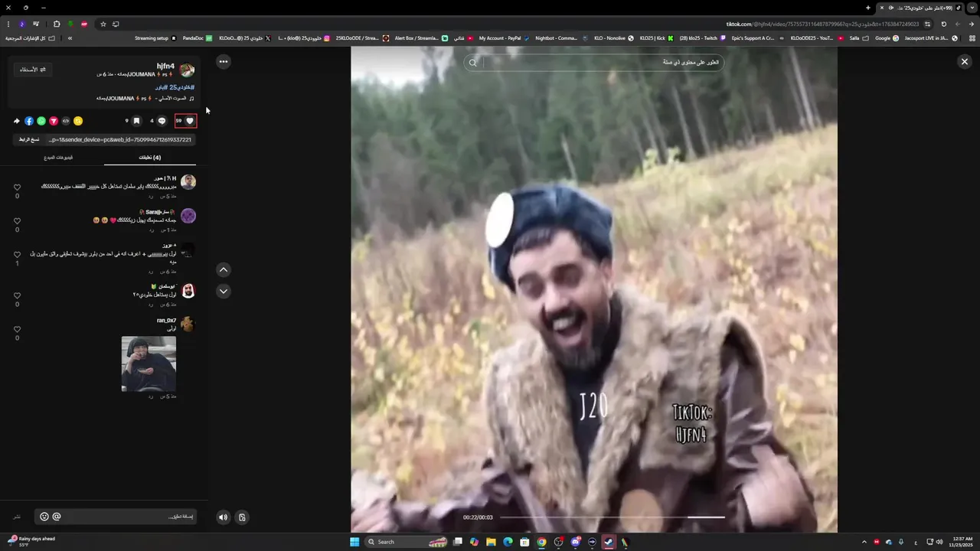Click the red send-to-friends icon
This screenshot has height=551, width=980.
coord(54,121)
